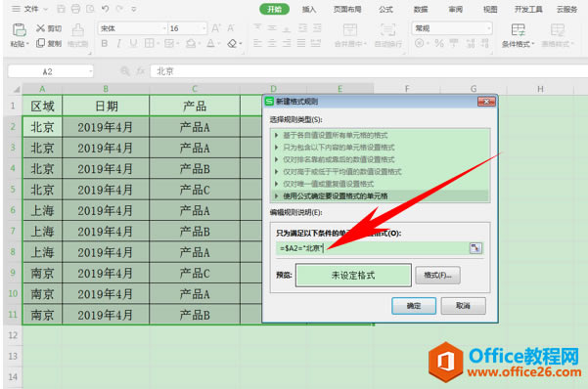Expand the quick access toolbar customize arrow
This screenshot has width=588, height=389.
pyautogui.click(x=134, y=9)
